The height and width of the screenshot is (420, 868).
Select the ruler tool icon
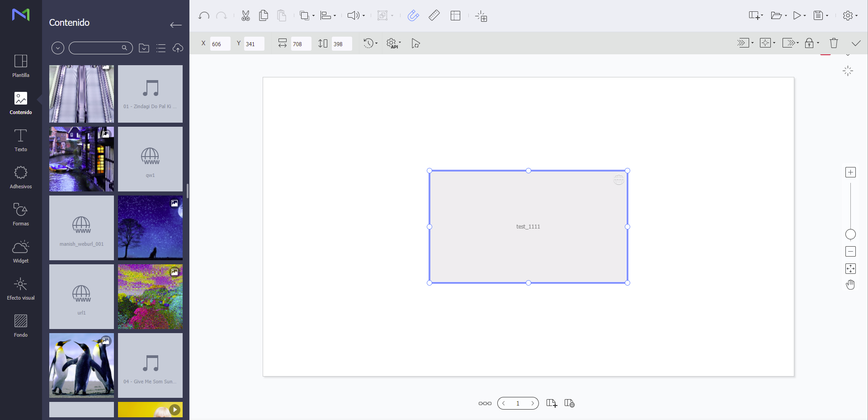[x=434, y=16]
